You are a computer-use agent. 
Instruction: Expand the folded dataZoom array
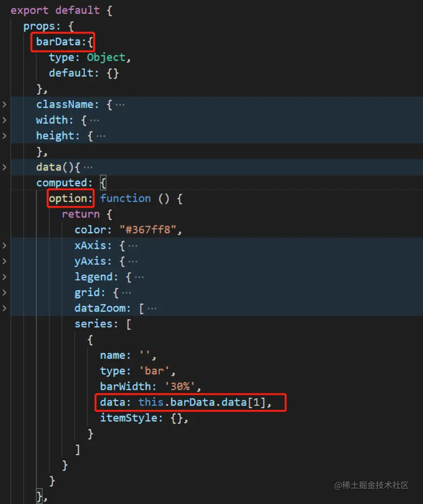click(4, 308)
